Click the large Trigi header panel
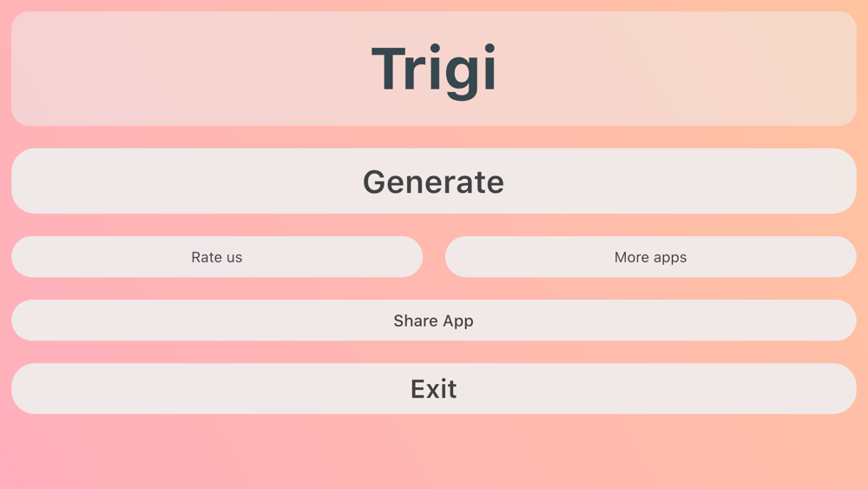 coord(434,69)
